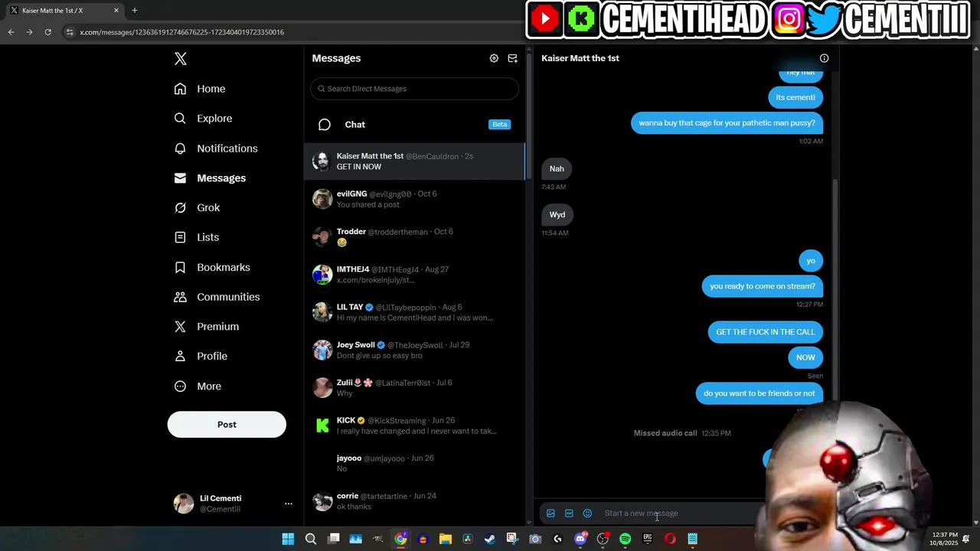
Task: Open corrie conversation
Action: point(415,501)
